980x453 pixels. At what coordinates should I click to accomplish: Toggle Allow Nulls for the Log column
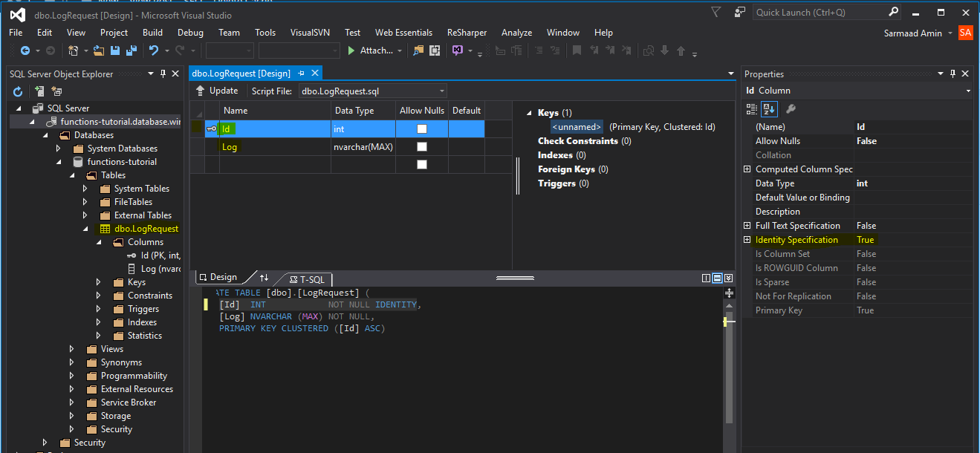point(422,146)
